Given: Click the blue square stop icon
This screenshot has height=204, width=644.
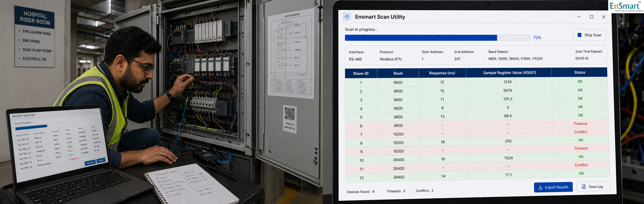Looking at the screenshot, I should (x=580, y=35).
